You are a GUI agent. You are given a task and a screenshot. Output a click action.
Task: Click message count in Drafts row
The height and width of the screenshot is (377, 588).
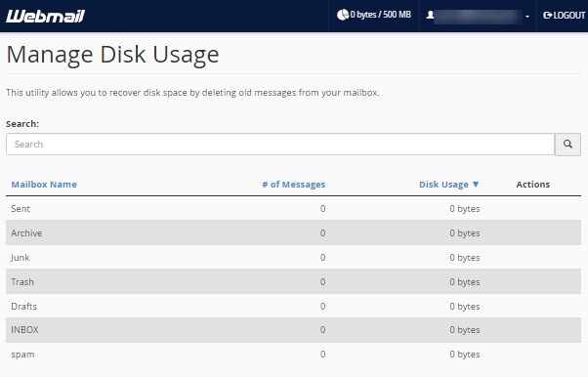pos(322,306)
